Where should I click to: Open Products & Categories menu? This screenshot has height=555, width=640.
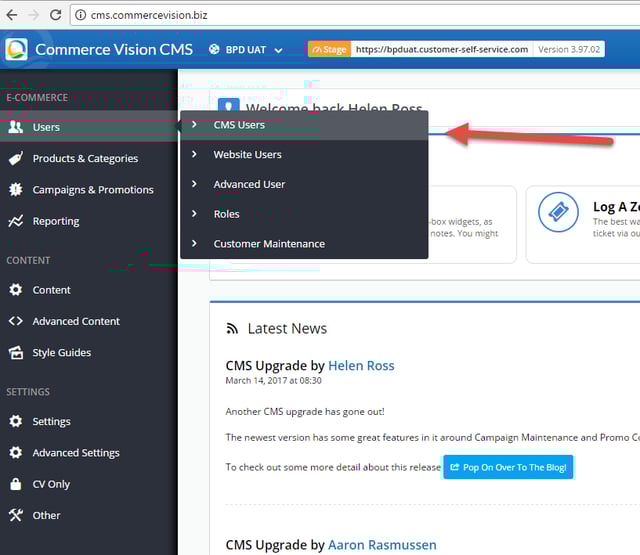click(x=89, y=158)
